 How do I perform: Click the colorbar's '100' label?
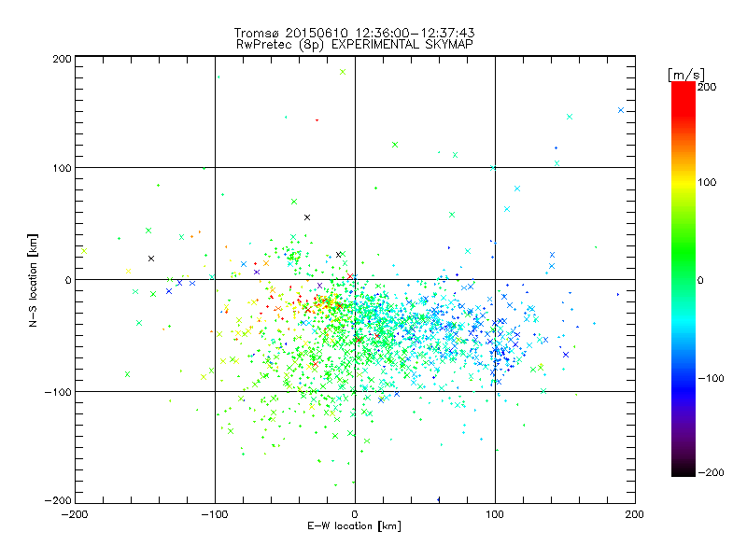pyautogui.click(x=707, y=182)
